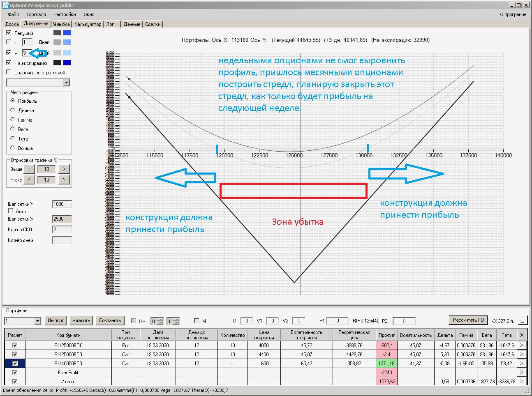This screenshot has height=396, width=532.
Task: Open the О программе menu item
Action: 513,14
